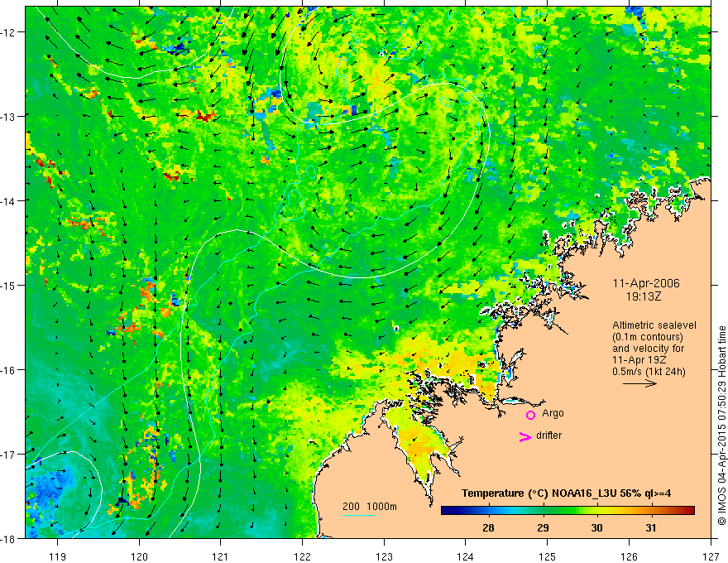Viewport: 728px width, 563px height.
Task: Click the colorbar value '30'
Action: (x=596, y=527)
